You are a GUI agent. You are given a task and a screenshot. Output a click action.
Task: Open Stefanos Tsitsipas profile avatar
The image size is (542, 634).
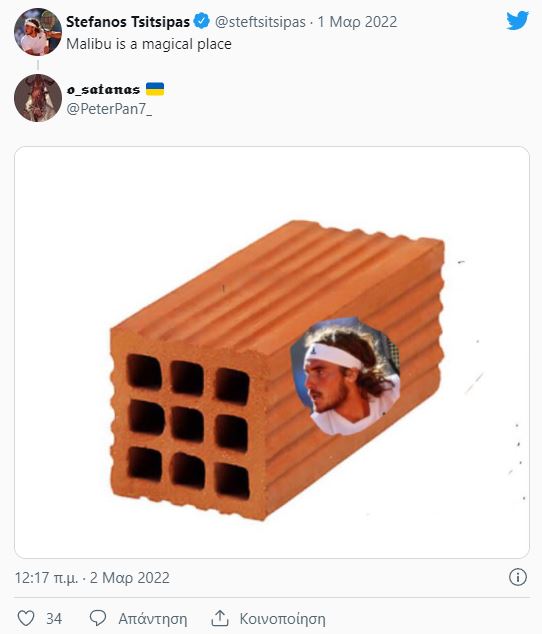click(38, 32)
